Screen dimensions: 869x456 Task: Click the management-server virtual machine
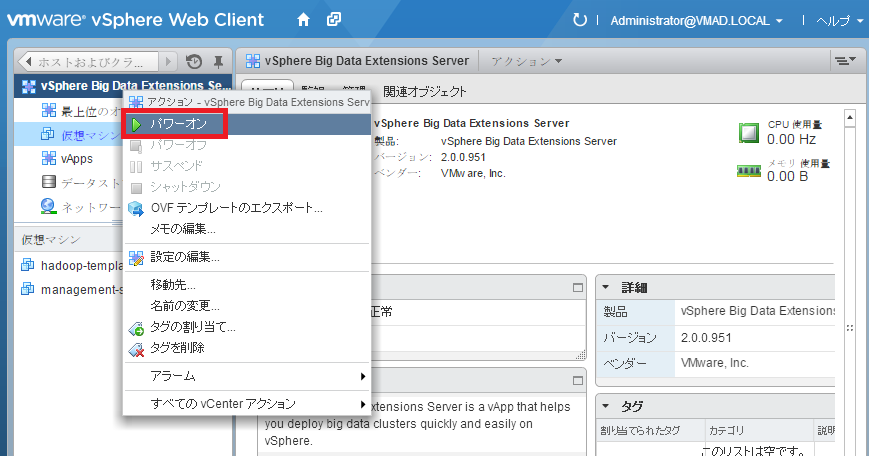tap(71, 289)
